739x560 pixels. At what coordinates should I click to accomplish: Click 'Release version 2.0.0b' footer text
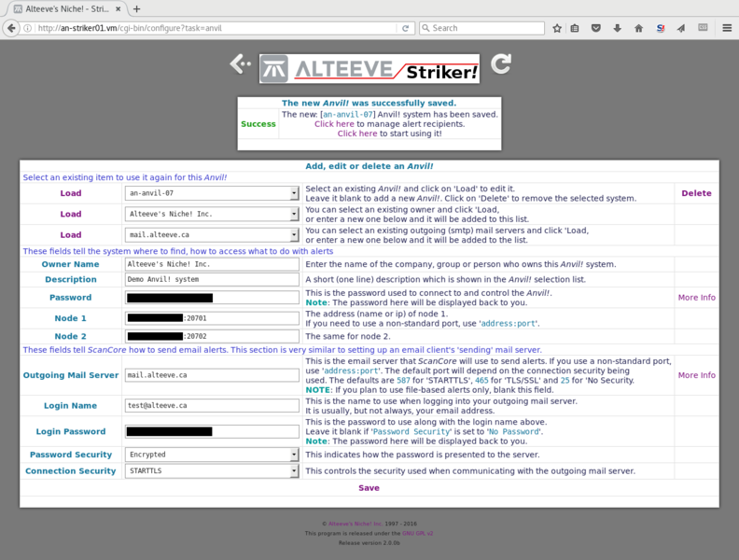coord(369,543)
